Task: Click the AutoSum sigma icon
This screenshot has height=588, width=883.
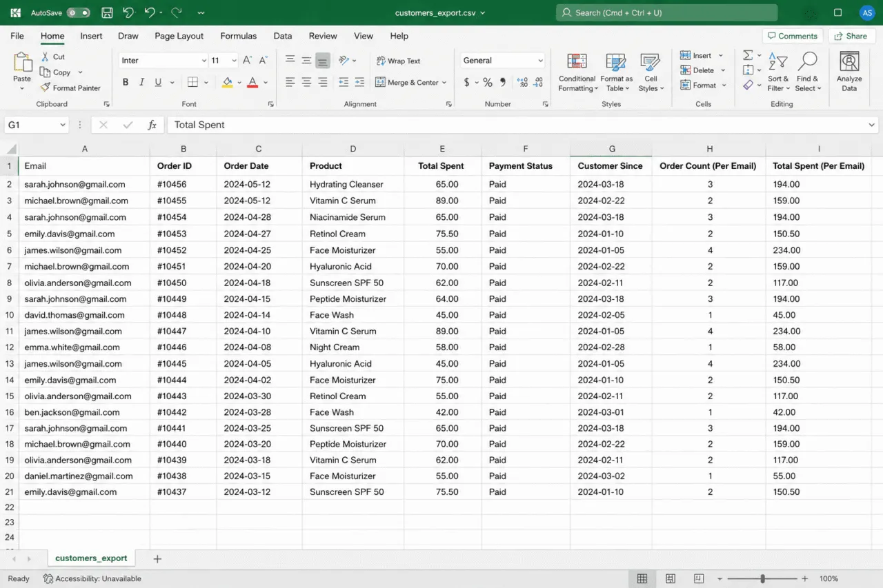Action: (748, 55)
